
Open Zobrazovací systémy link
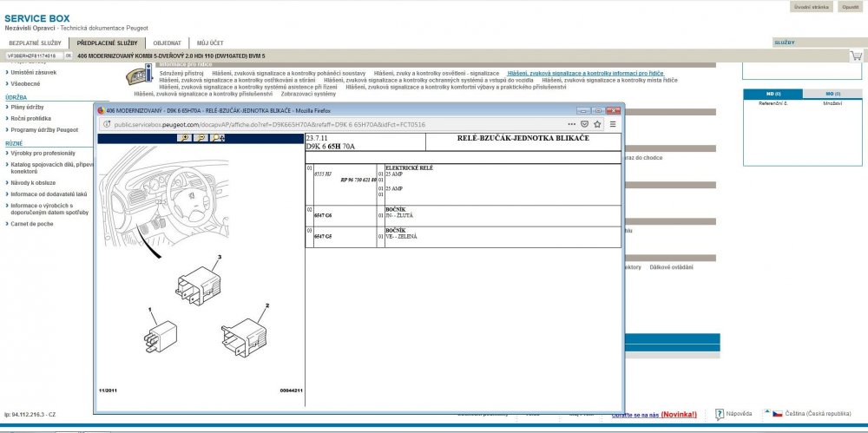pos(308,94)
